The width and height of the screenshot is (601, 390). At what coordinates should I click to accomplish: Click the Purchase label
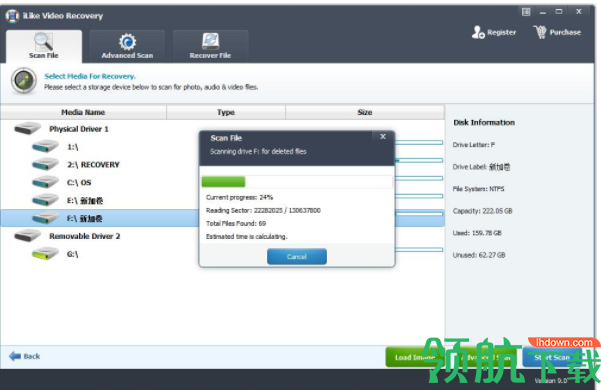coord(565,33)
